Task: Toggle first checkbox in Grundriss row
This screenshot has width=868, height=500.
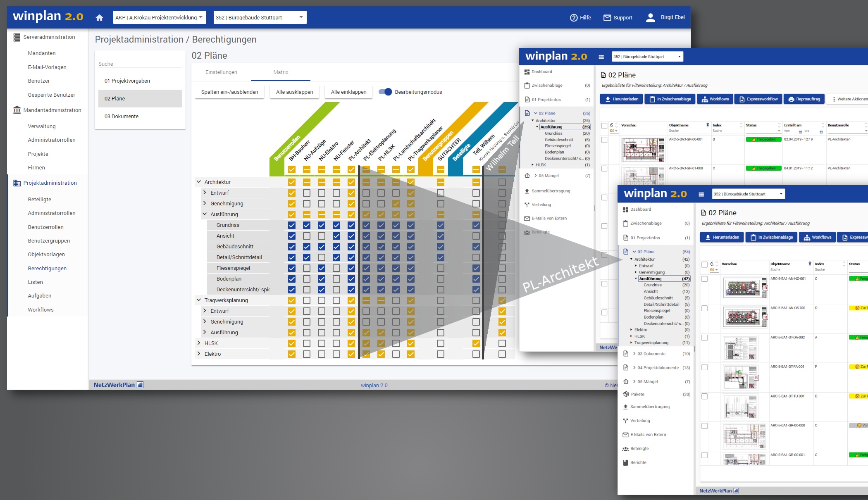Action: [292, 225]
